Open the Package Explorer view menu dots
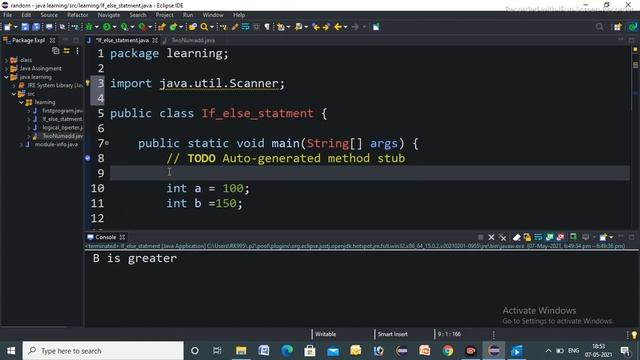The image size is (640, 360). pos(77,51)
